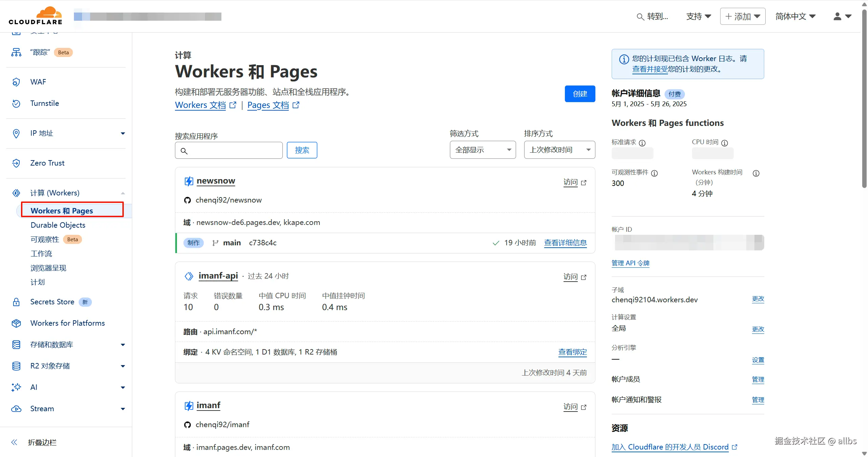This screenshot has width=868, height=457.
Task: Click the 创建 button
Action: click(580, 94)
